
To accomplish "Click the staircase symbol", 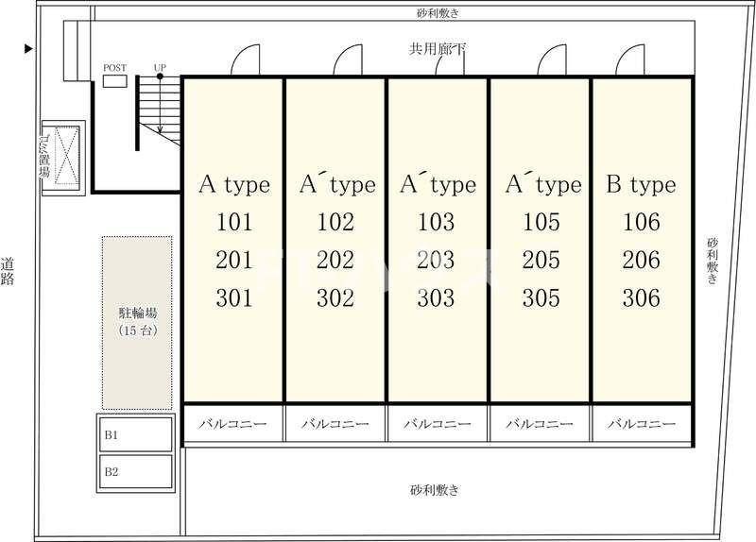I will click(x=160, y=110).
